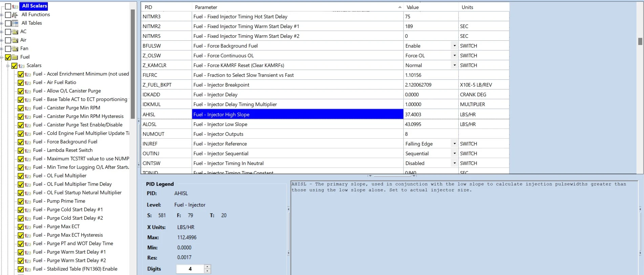
Task: Toggle the All Scalars checkbox
Action: pyautogui.click(x=8, y=6)
